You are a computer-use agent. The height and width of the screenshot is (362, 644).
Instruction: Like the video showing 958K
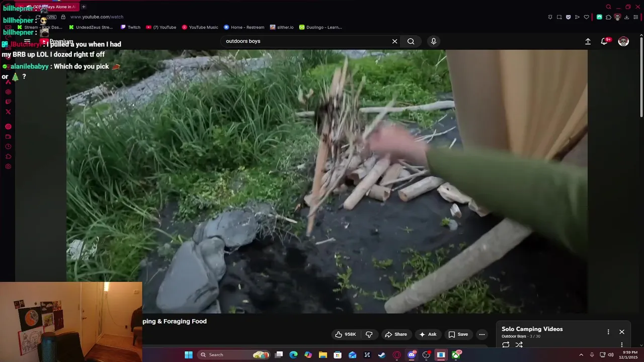346,334
